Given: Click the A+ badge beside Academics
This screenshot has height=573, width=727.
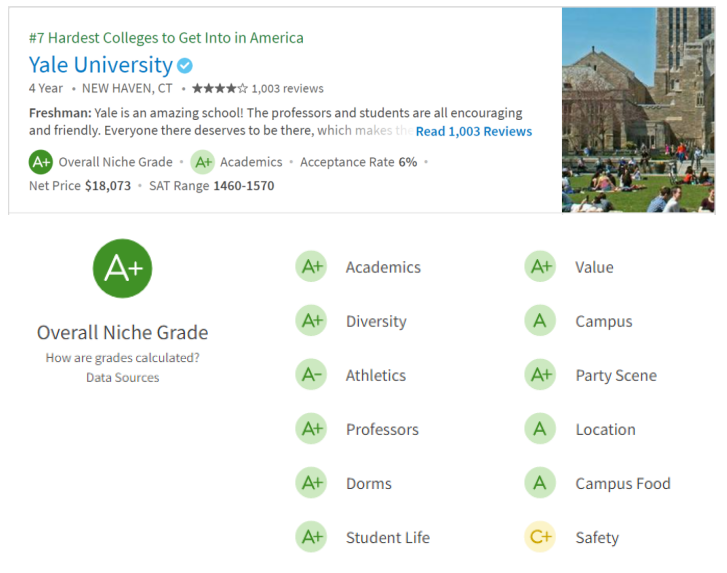Looking at the screenshot, I should (311, 267).
